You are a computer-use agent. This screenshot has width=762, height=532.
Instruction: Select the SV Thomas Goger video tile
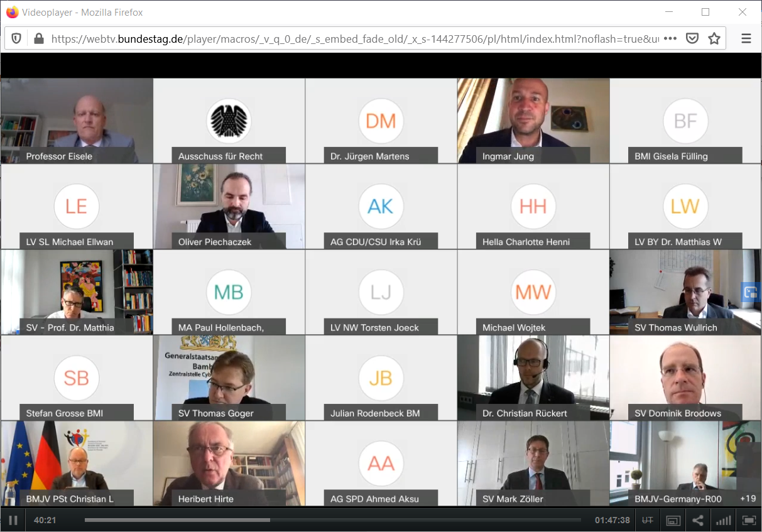(x=229, y=377)
